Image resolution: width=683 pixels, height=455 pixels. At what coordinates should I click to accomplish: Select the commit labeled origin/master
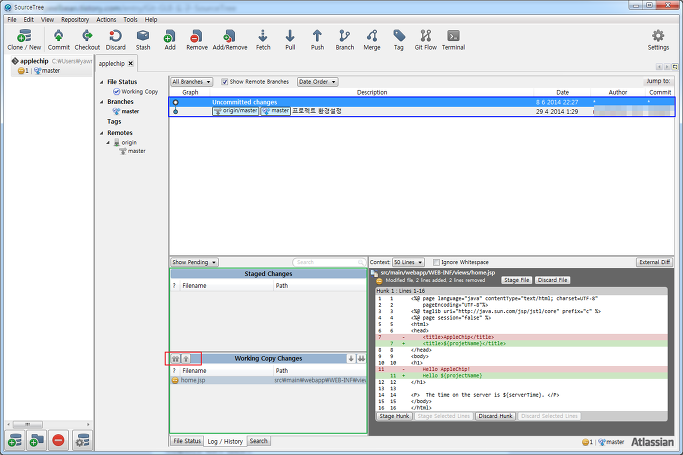[x=422, y=111]
